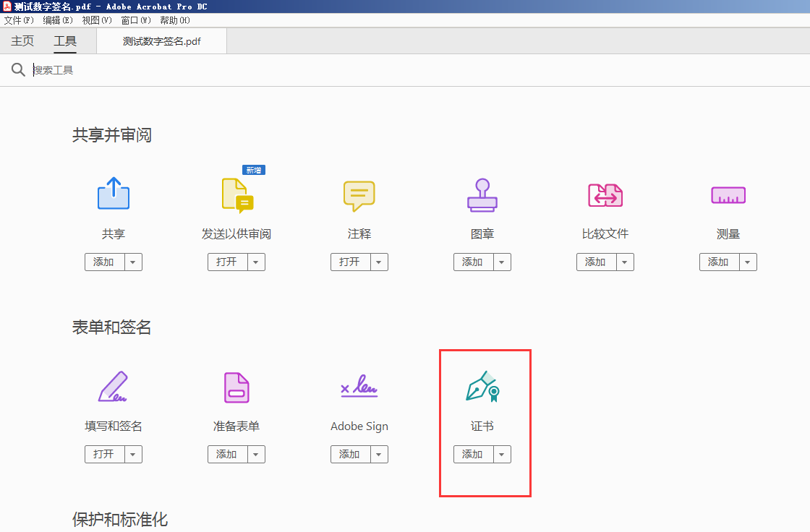Open the 准备表单 form icon

(236, 387)
